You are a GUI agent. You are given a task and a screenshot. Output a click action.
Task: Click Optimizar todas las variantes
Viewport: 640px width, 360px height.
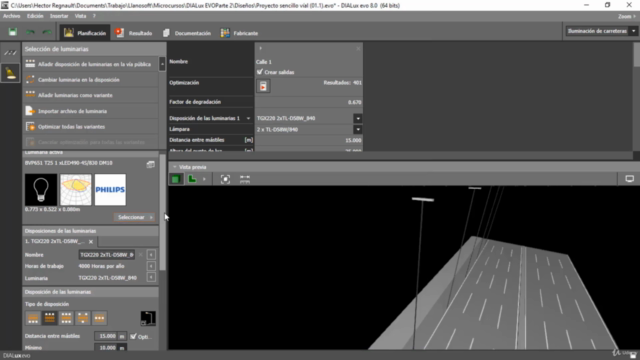coord(90,127)
